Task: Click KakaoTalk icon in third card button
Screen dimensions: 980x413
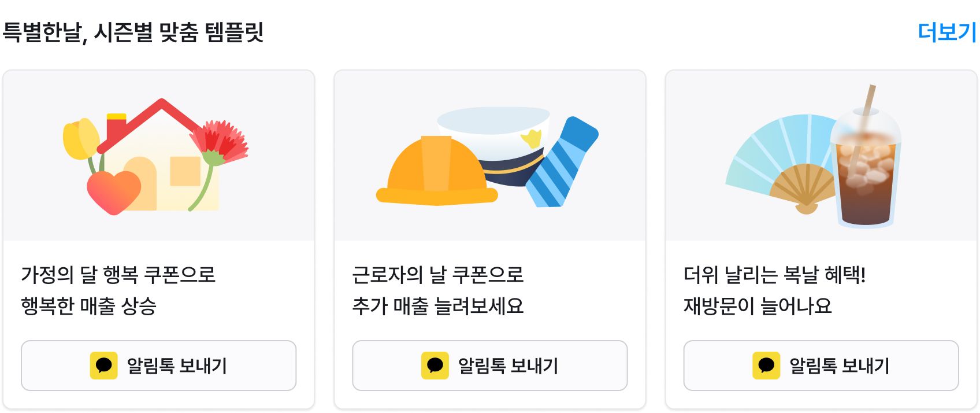Action: [766, 366]
